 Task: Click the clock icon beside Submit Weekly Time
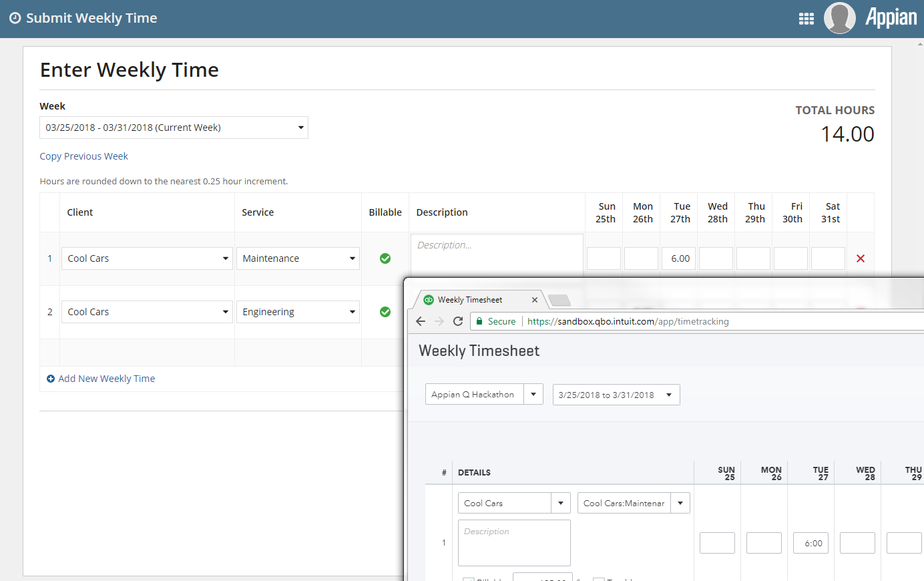pyautogui.click(x=15, y=18)
